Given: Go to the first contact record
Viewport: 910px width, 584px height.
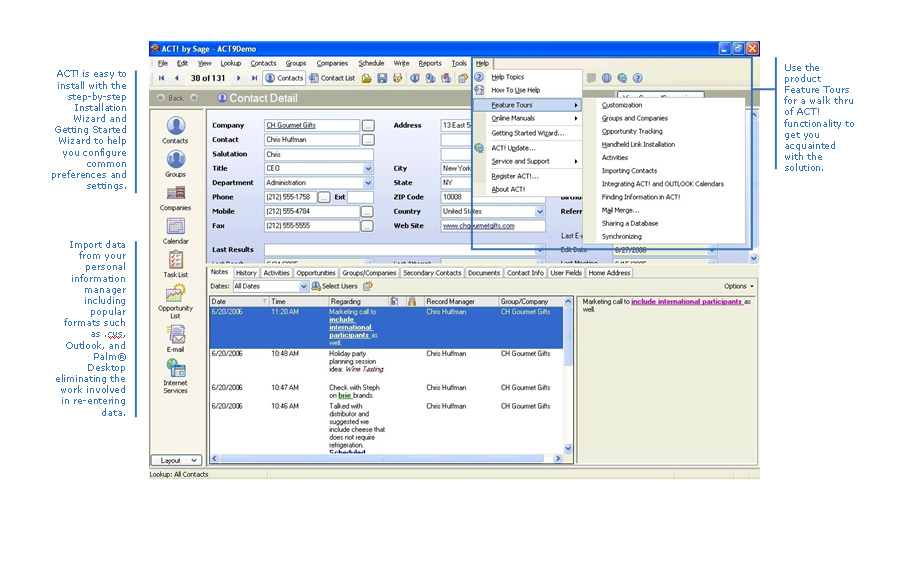Looking at the screenshot, I should pos(161,78).
